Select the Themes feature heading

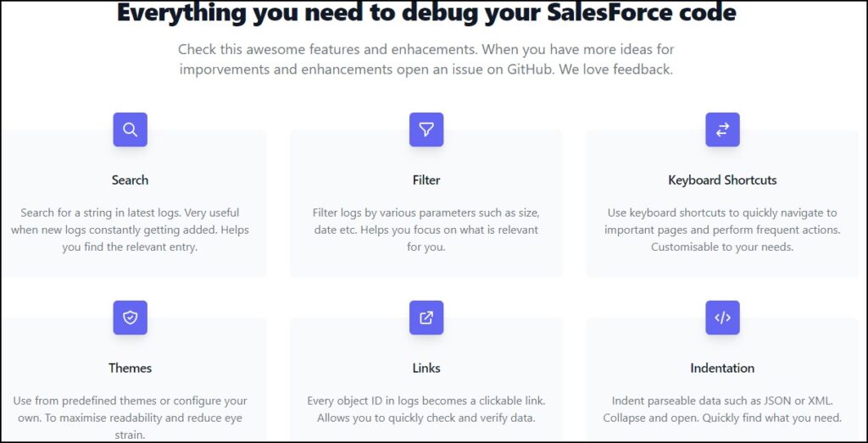130,368
